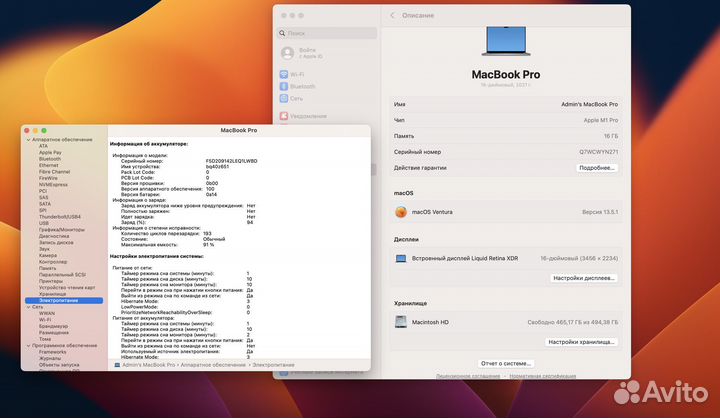Screen dimensions: 720x418
Task: Click the Поиск search field in Settings
Action: pyautogui.click(x=327, y=33)
